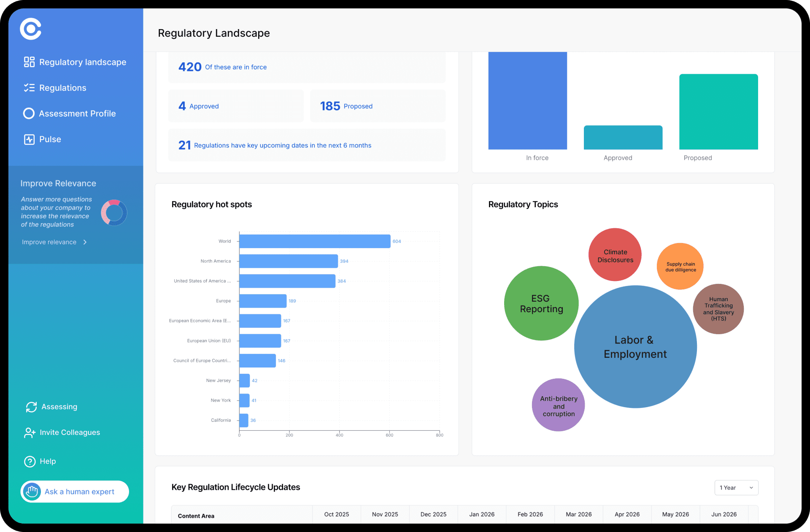810x532 pixels.
Task: Click the Regulations checklist icon
Action: tap(29, 88)
